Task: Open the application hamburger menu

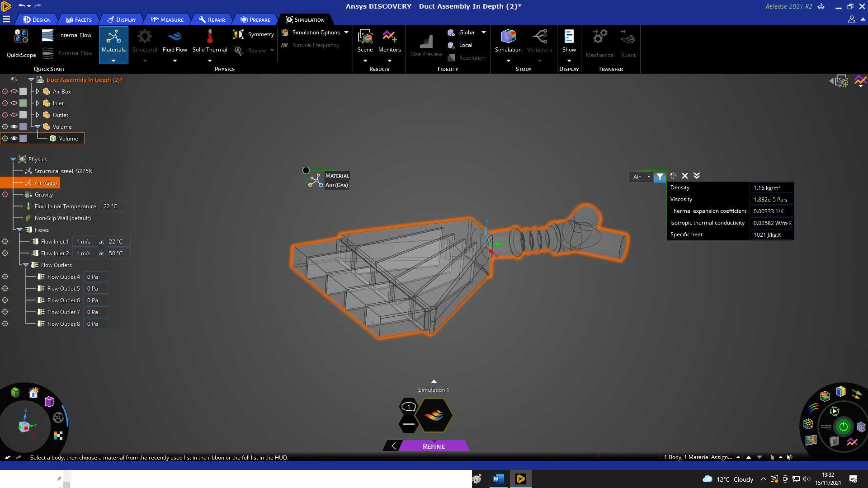Action: [x=6, y=19]
